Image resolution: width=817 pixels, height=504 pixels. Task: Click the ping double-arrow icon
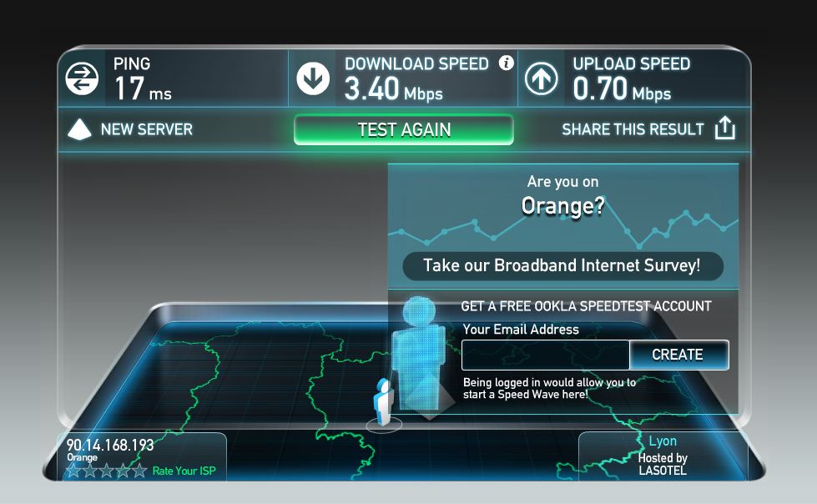(82, 79)
